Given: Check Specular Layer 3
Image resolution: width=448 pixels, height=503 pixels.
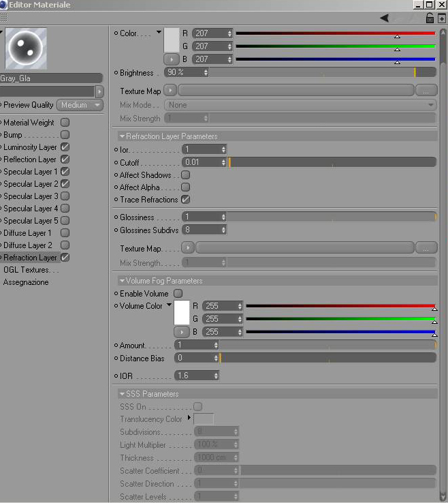Looking at the screenshot, I should 65,196.
